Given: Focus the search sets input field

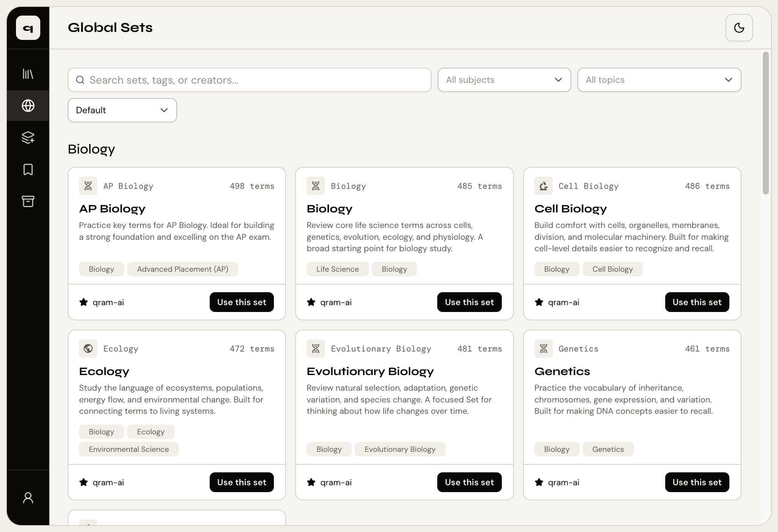Looking at the screenshot, I should pos(250,80).
